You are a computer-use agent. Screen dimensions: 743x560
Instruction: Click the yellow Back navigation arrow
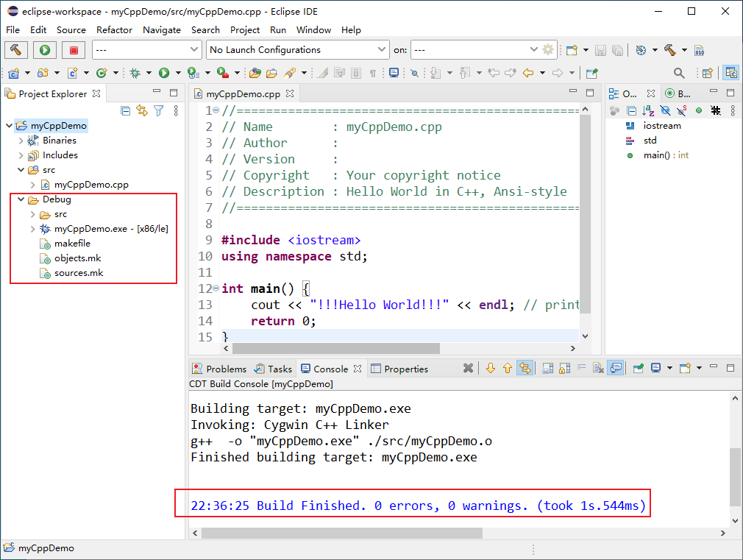point(528,73)
